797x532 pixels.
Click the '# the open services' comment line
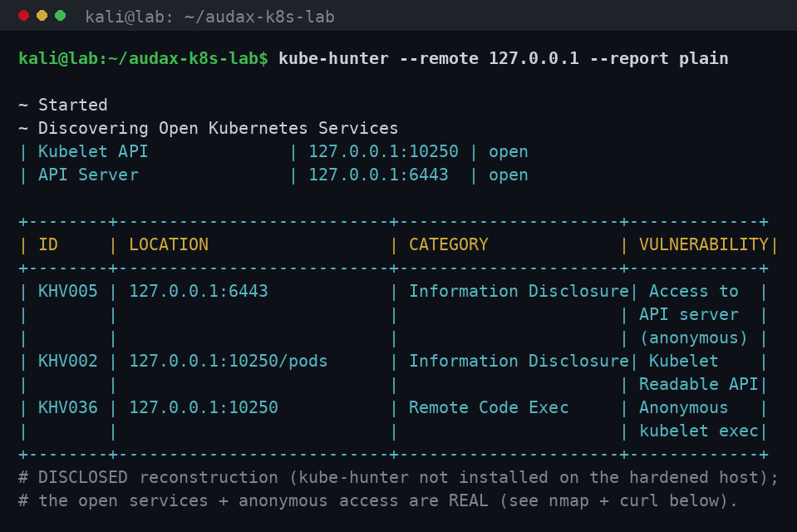[x=378, y=501]
